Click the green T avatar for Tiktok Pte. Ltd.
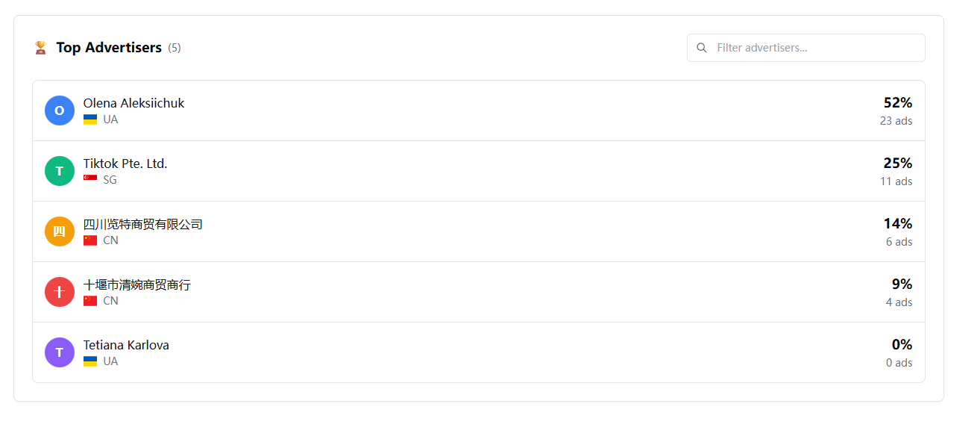 (x=60, y=171)
